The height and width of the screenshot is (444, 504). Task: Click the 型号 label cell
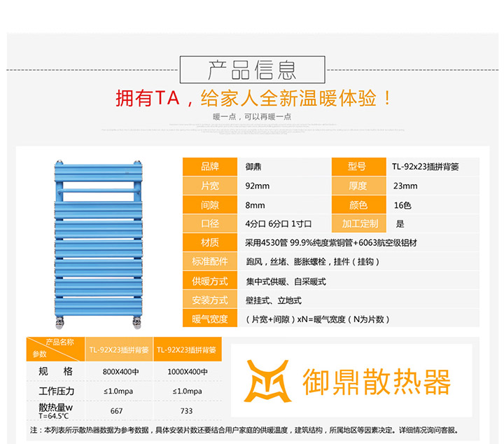pos(358,167)
